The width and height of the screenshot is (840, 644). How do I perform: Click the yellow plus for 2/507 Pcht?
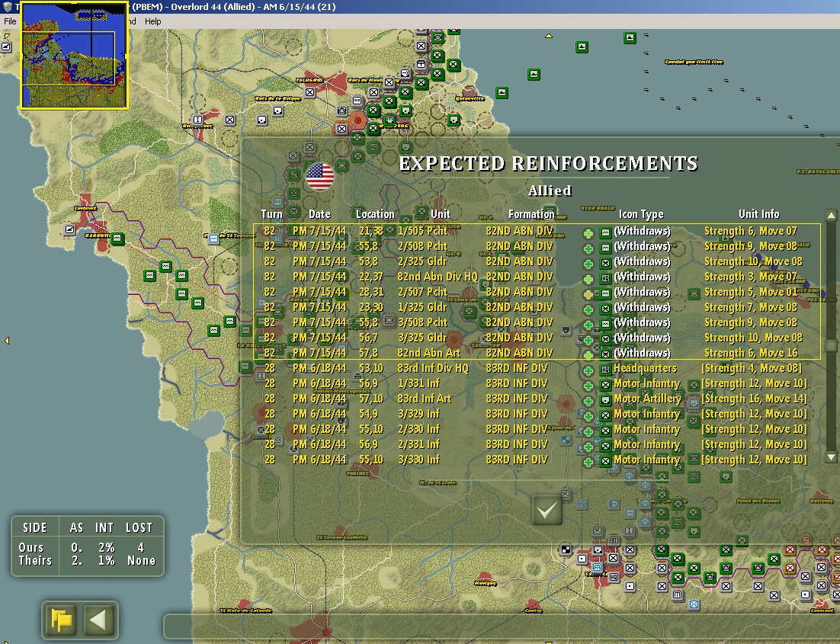[x=588, y=295]
